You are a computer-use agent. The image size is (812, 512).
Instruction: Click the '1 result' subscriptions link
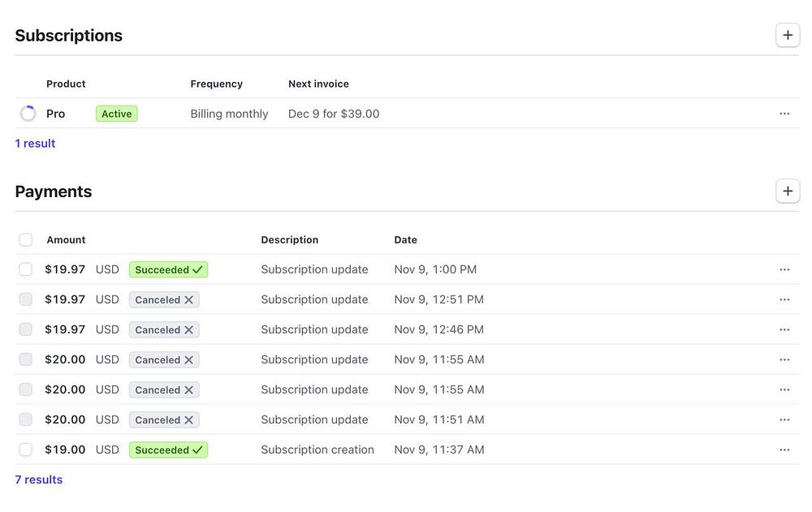tap(35, 144)
